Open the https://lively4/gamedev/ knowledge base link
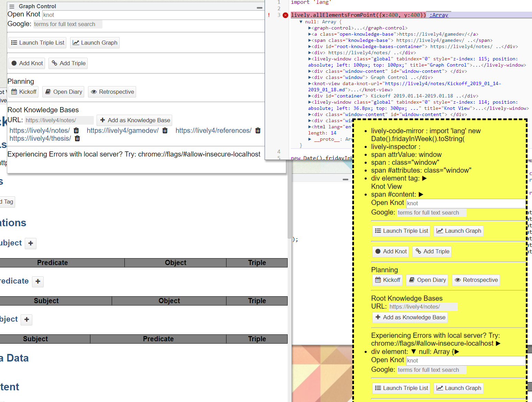 tap(122, 130)
